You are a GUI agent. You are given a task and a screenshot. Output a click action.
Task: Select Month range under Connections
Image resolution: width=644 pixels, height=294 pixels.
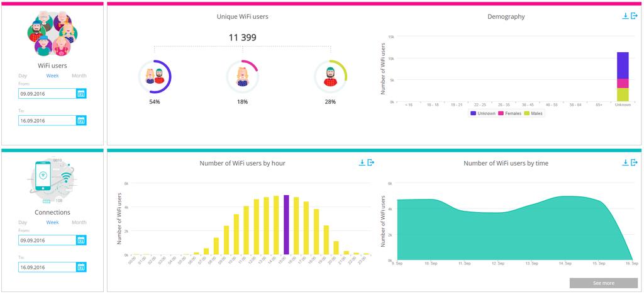coord(79,222)
